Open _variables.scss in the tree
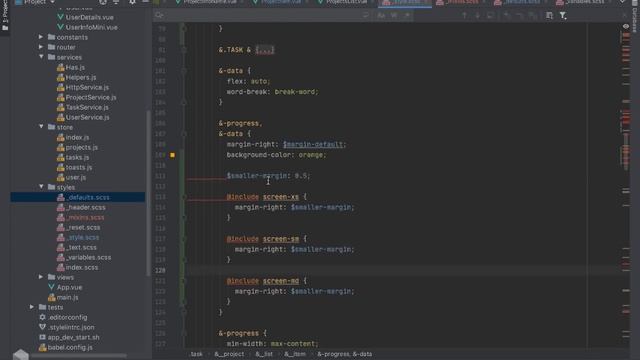The width and height of the screenshot is (640, 360). [89, 257]
